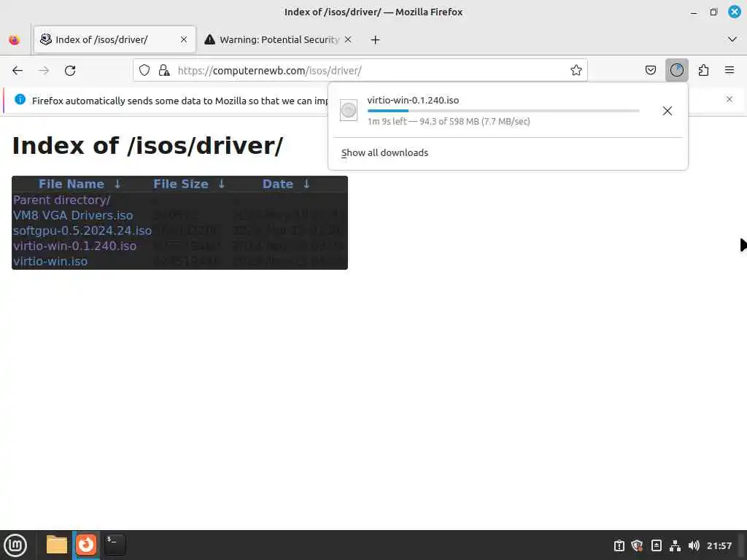Open Firefox View from the tab bar
The image size is (747, 560).
click(x=15, y=39)
